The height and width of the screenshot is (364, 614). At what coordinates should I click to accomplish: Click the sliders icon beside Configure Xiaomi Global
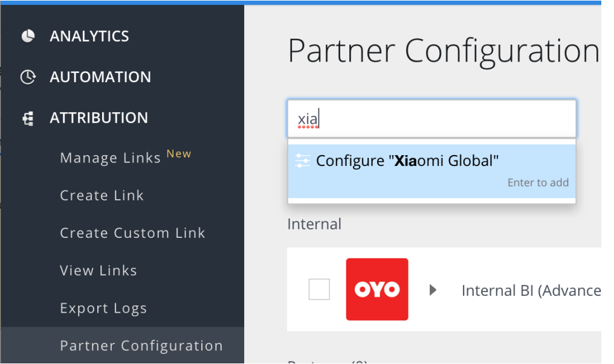click(302, 161)
